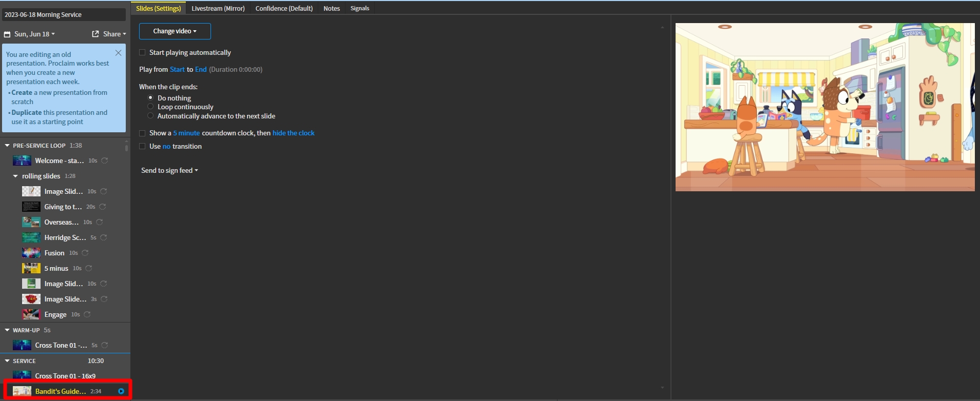Toggle loop icon on 5 minus row
This screenshot has width=980, height=401.
[x=89, y=268]
